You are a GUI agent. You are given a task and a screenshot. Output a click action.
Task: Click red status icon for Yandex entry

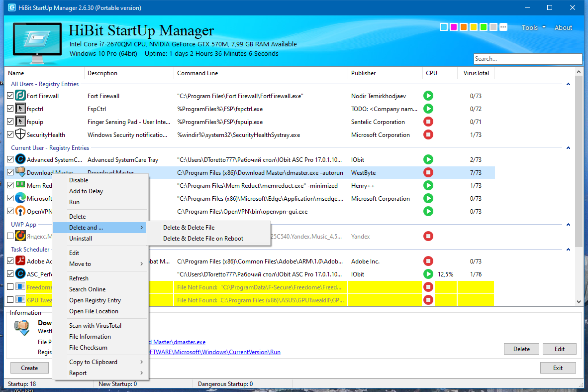point(428,236)
